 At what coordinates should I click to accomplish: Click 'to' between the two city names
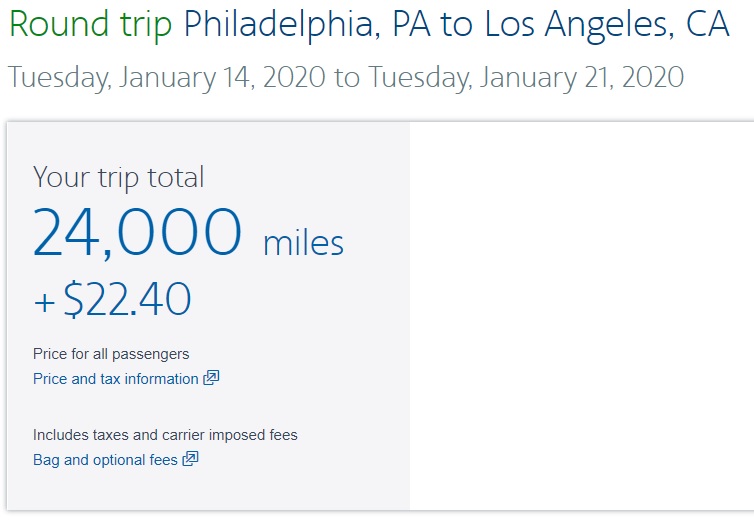(458, 24)
